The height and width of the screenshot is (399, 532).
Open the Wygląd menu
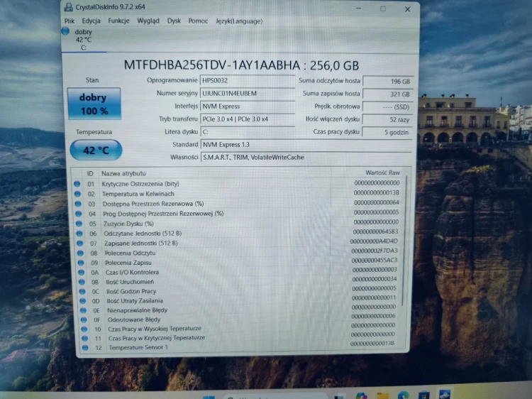click(148, 21)
